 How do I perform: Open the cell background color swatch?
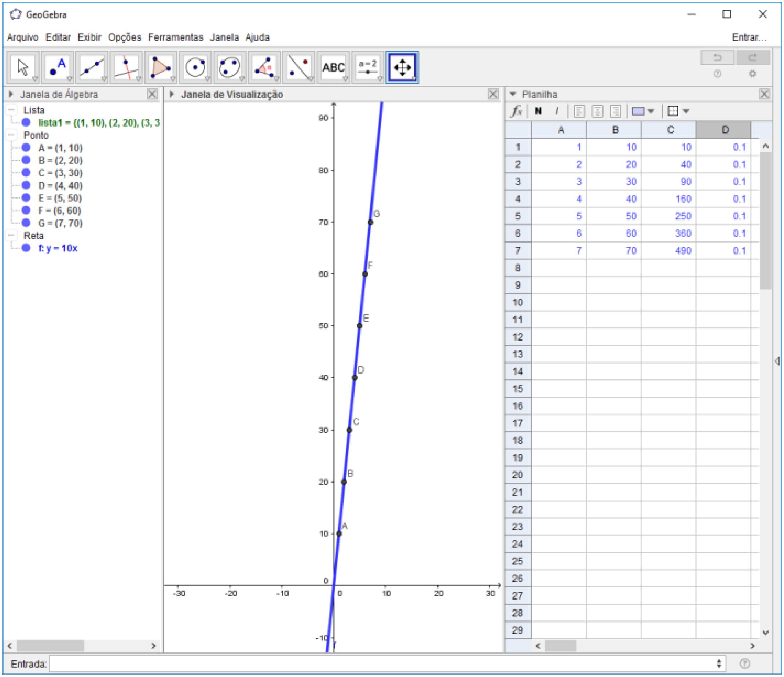pos(638,111)
